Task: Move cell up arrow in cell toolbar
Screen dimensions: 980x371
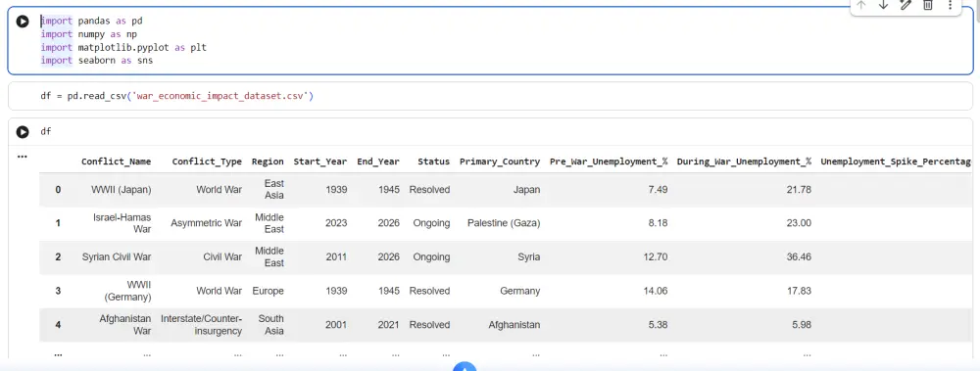Action: (x=860, y=5)
